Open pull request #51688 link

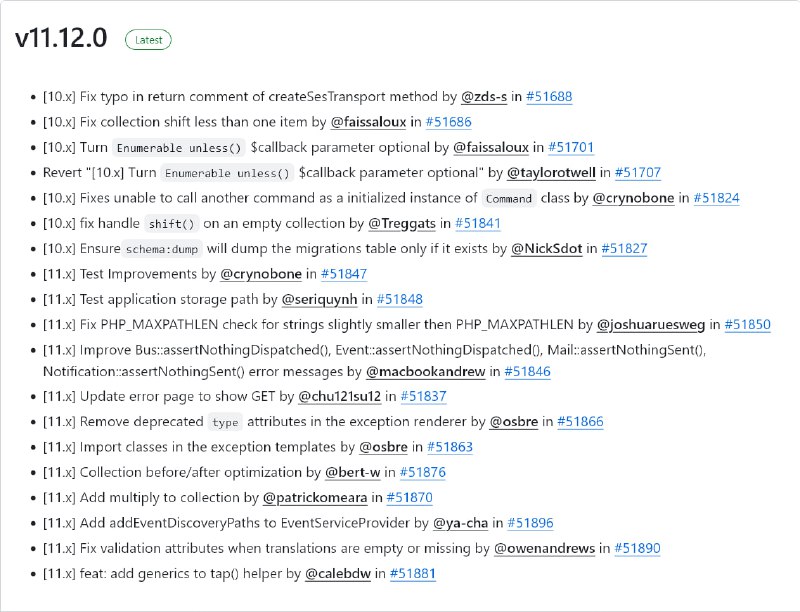point(549,96)
